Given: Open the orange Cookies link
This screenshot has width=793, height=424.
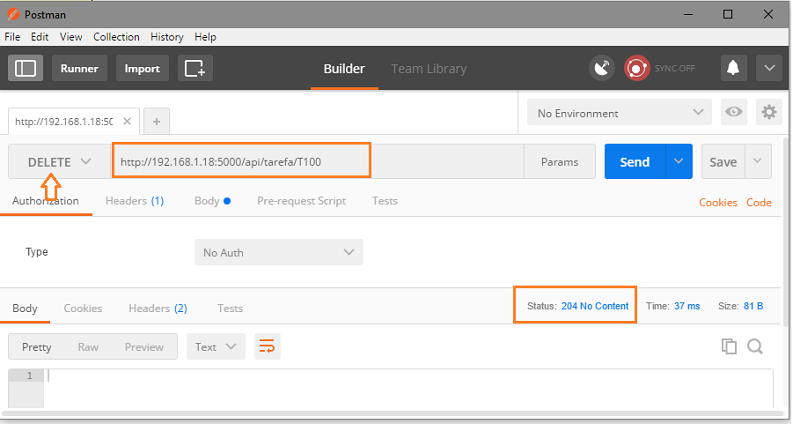Looking at the screenshot, I should 718,202.
